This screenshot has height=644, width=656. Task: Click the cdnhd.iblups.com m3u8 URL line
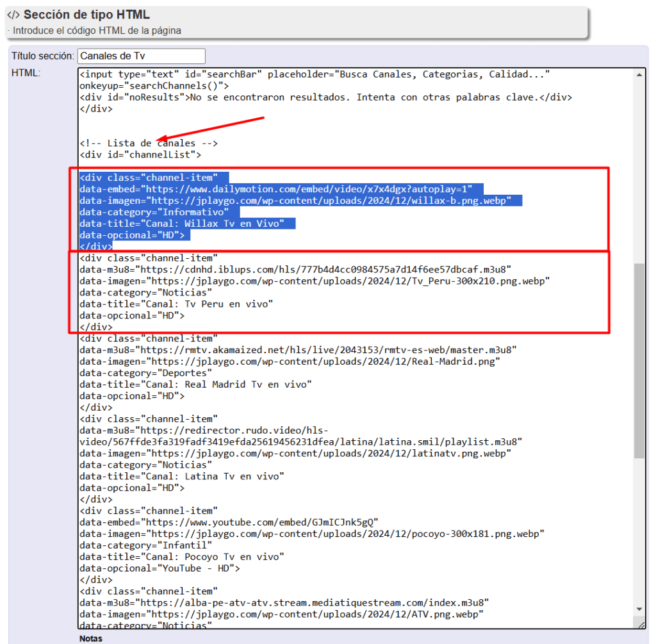pyautogui.click(x=295, y=270)
